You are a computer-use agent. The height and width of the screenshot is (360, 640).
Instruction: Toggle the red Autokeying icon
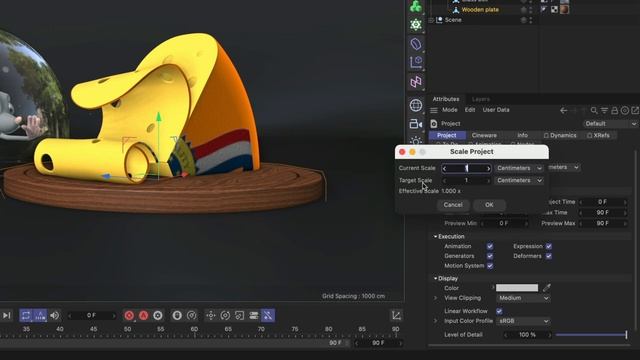pyautogui.click(x=143, y=315)
